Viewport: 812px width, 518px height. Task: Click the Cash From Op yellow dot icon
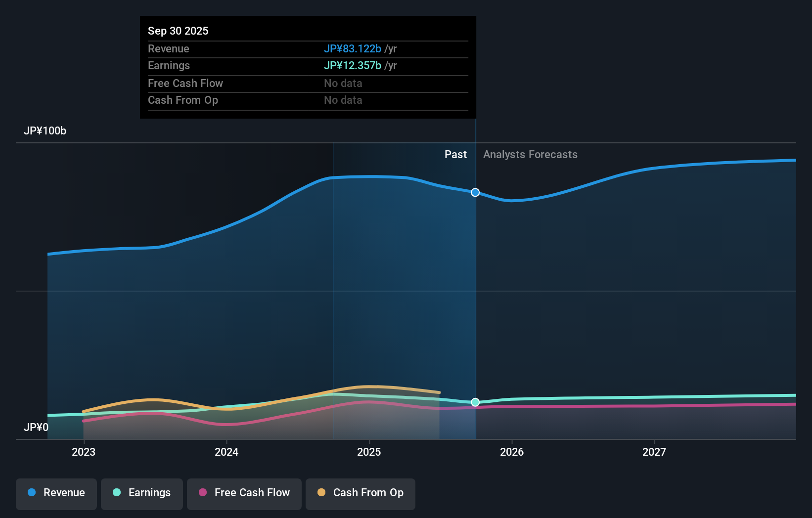322,493
